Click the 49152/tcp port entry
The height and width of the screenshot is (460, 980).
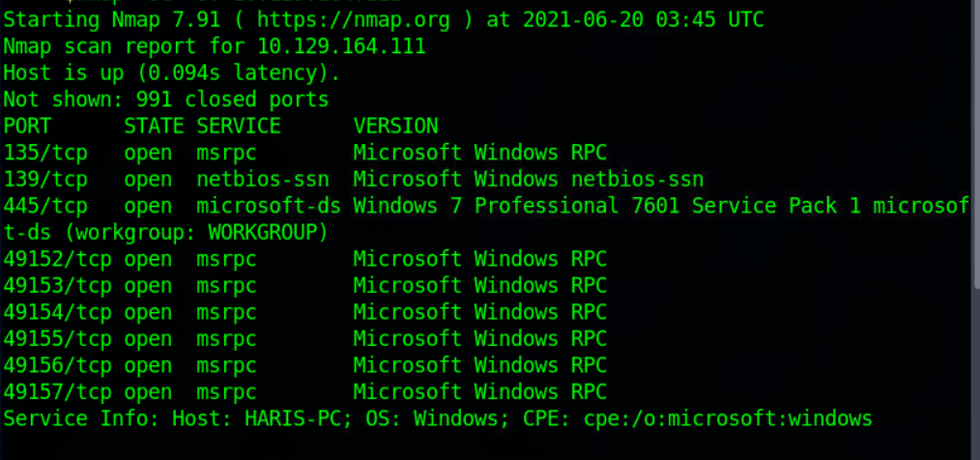tap(57, 259)
